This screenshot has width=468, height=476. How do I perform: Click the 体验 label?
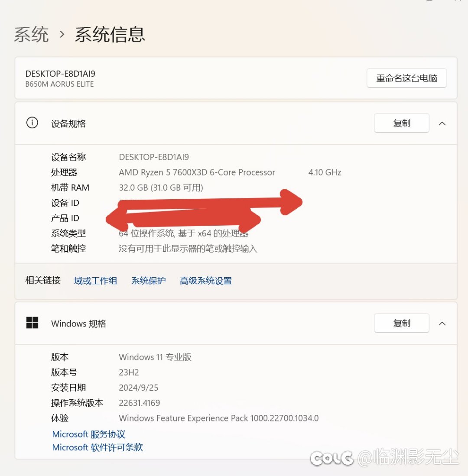click(60, 418)
